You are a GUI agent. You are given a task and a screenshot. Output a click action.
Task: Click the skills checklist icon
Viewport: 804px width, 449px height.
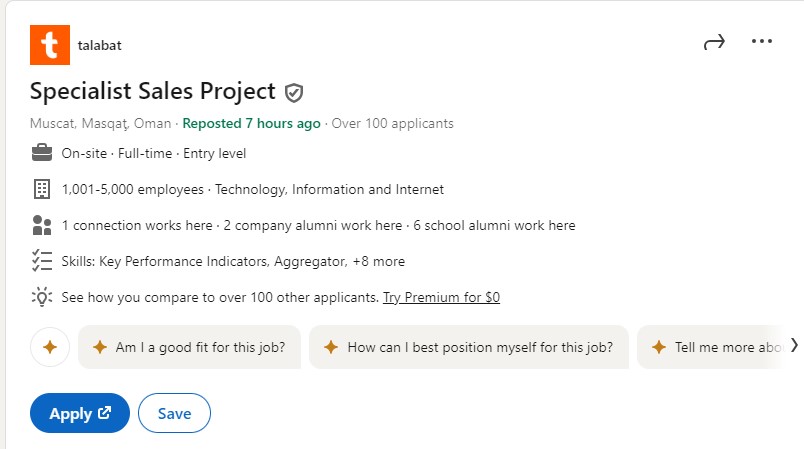point(42,261)
